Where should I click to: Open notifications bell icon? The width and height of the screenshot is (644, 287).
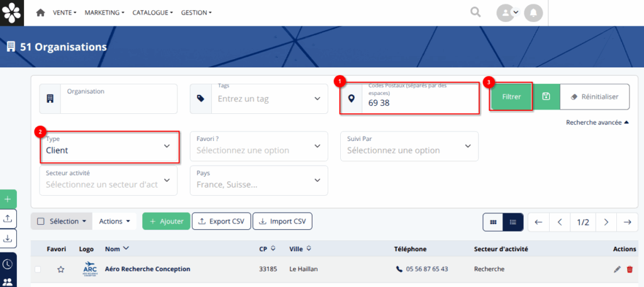533,13
